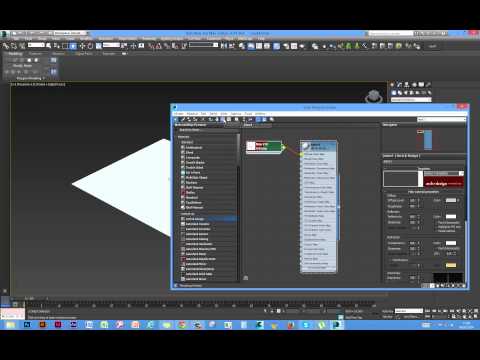Open the Modify tab in command panel

pos(399,85)
